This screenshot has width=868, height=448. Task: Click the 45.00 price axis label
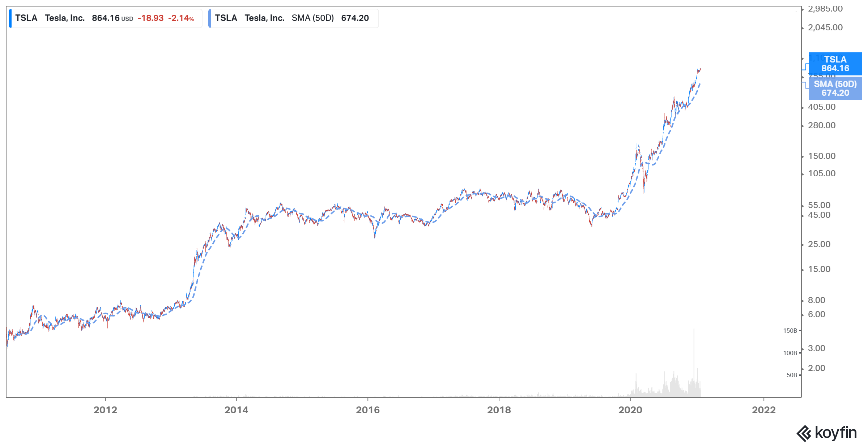(x=819, y=215)
